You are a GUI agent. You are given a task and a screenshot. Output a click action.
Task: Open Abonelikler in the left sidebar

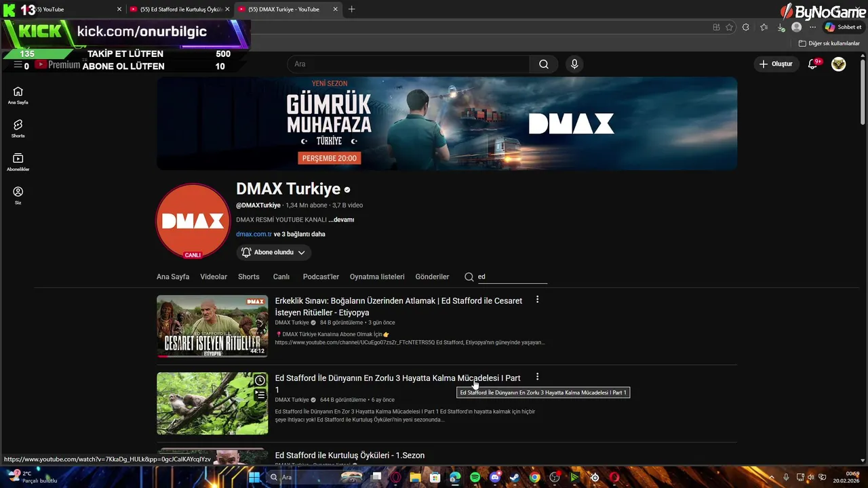point(18,161)
